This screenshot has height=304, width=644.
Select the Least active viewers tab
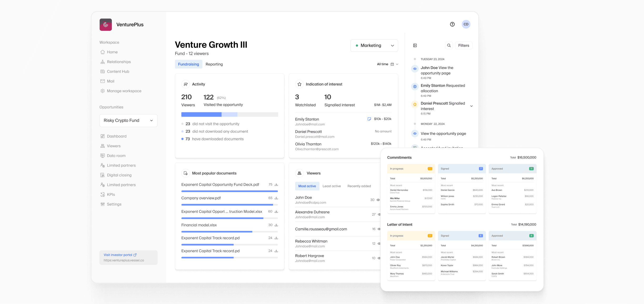331,186
